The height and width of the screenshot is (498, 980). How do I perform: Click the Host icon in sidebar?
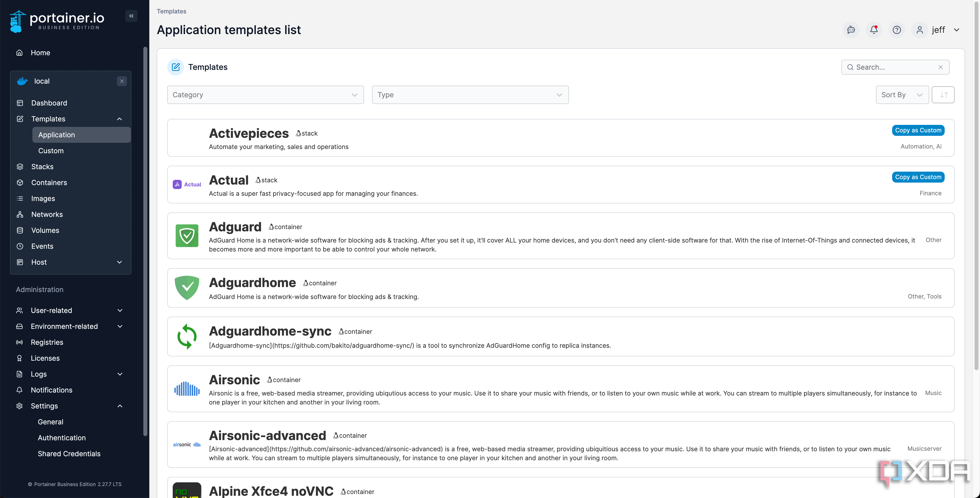click(20, 262)
